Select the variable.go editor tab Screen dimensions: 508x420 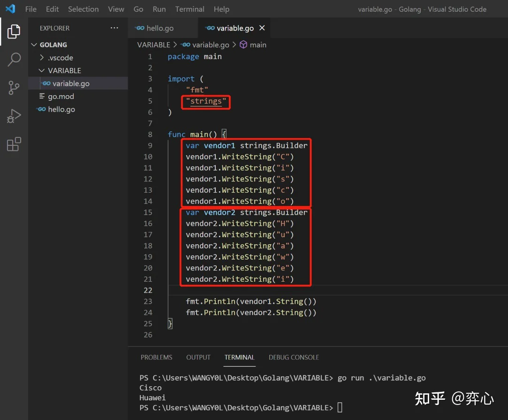tap(235, 28)
